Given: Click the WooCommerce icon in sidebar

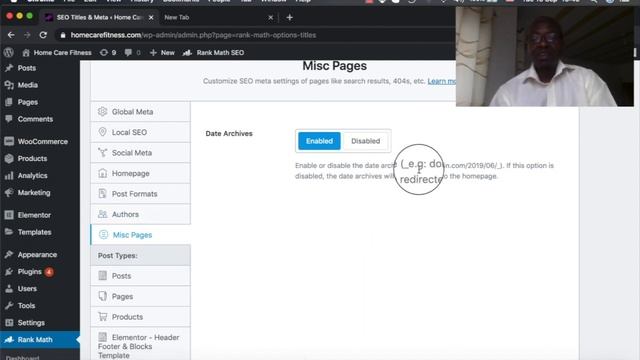Looking at the screenshot, I should [9, 142].
